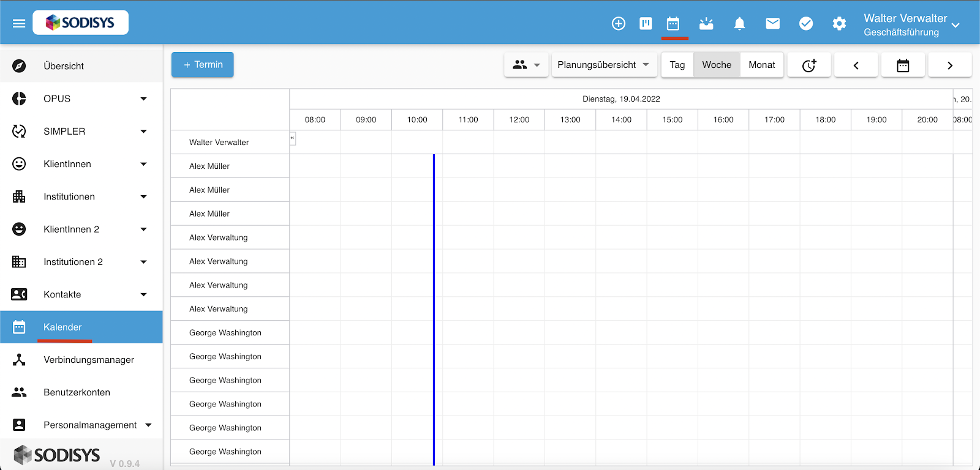The height and width of the screenshot is (470, 980).
Task: Open the board icon in header
Action: [646, 23]
